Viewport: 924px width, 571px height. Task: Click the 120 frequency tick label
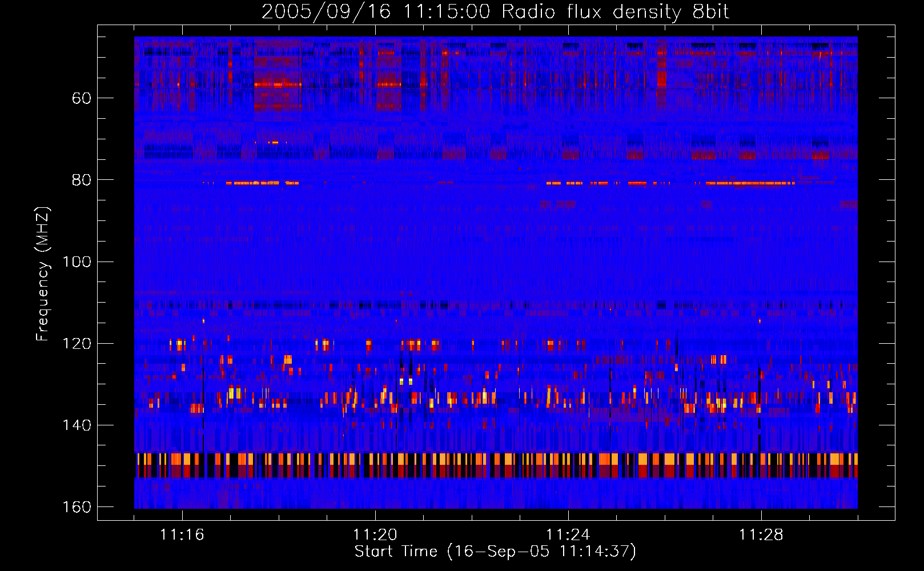tap(77, 343)
